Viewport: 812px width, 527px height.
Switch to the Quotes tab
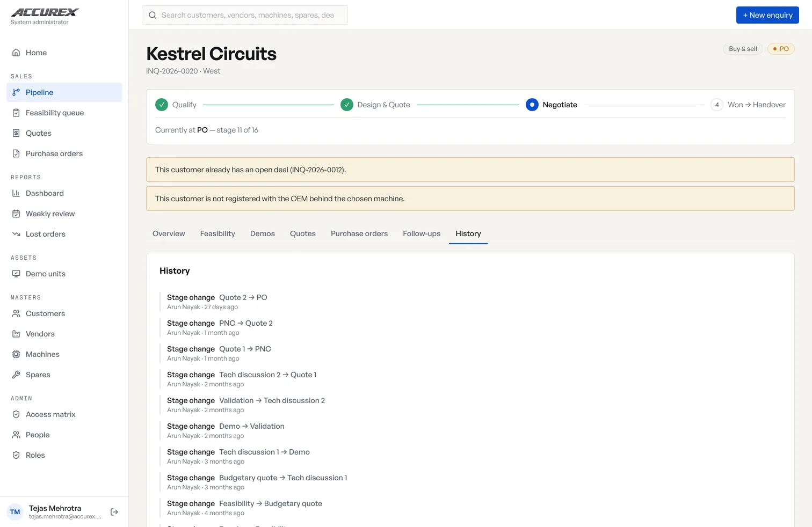[303, 233]
